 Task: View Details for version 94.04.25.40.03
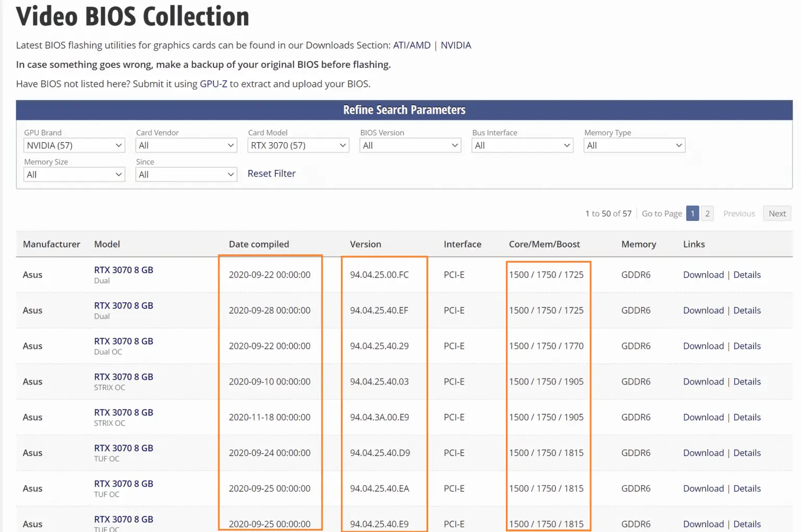(747, 381)
